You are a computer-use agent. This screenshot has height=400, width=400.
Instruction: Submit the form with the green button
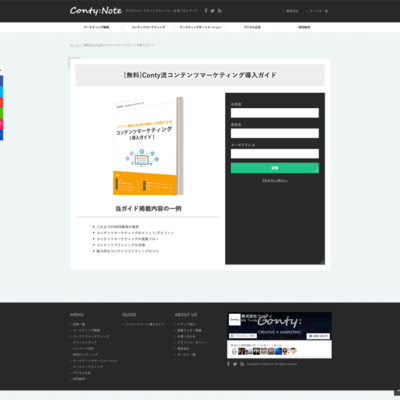point(275,168)
